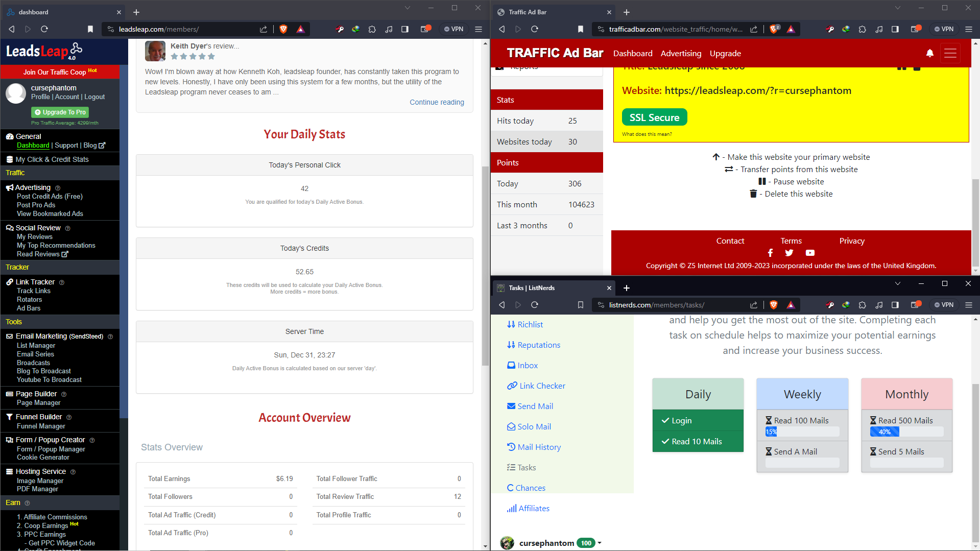
Task: Click Continue reading link in review
Action: pos(437,102)
